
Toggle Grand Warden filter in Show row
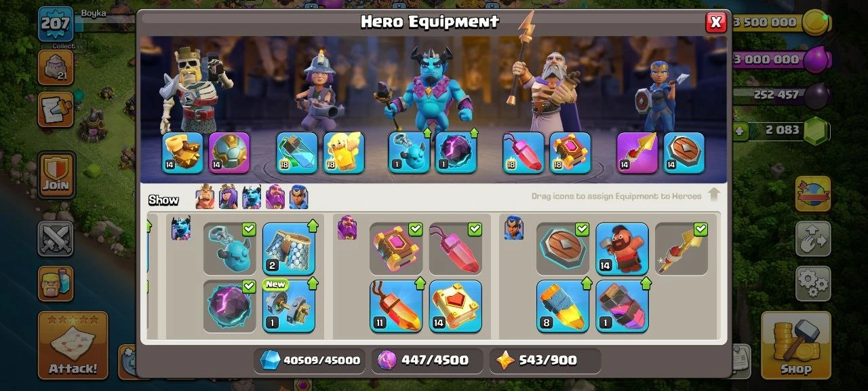click(x=275, y=197)
